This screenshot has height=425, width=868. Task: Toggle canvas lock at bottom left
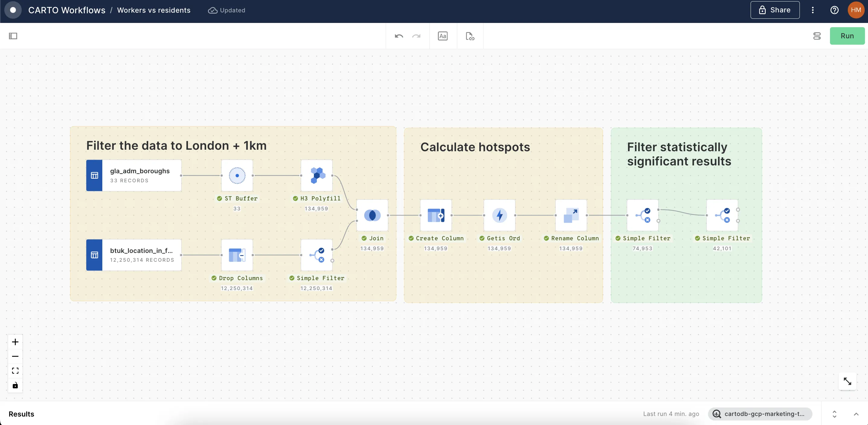(x=15, y=385)
